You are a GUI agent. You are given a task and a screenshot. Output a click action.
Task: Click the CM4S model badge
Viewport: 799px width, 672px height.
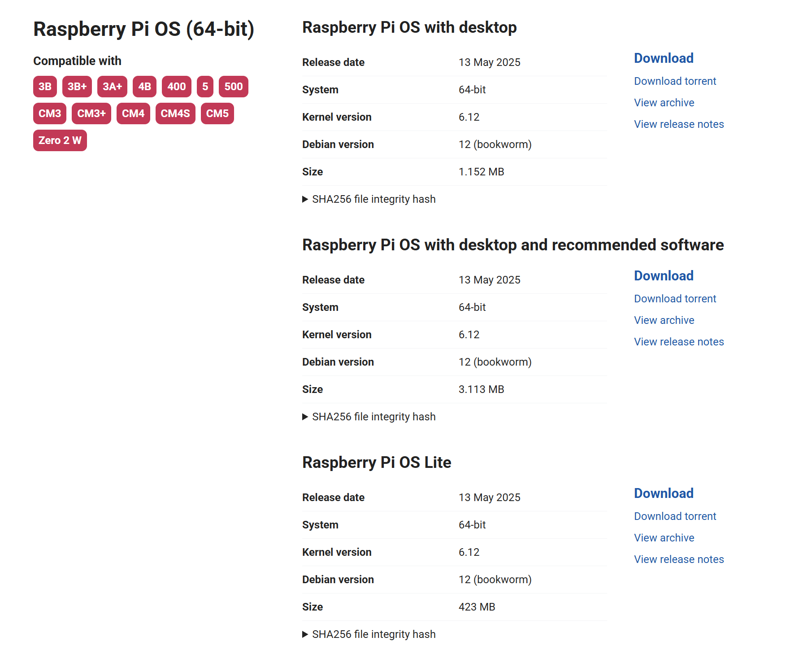pos(175,113)
